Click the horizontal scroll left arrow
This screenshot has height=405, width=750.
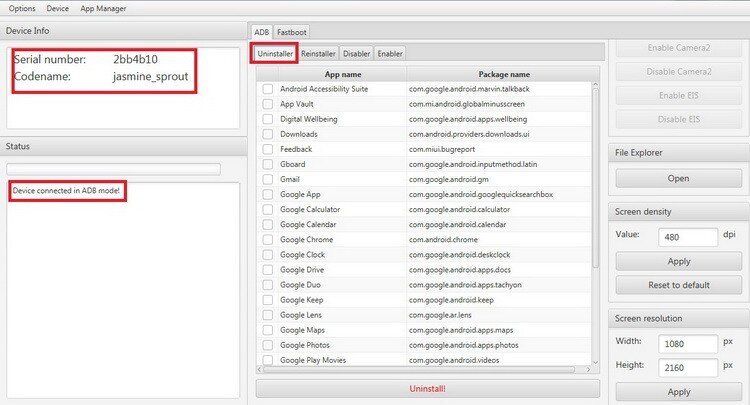[x=259, y=370]
